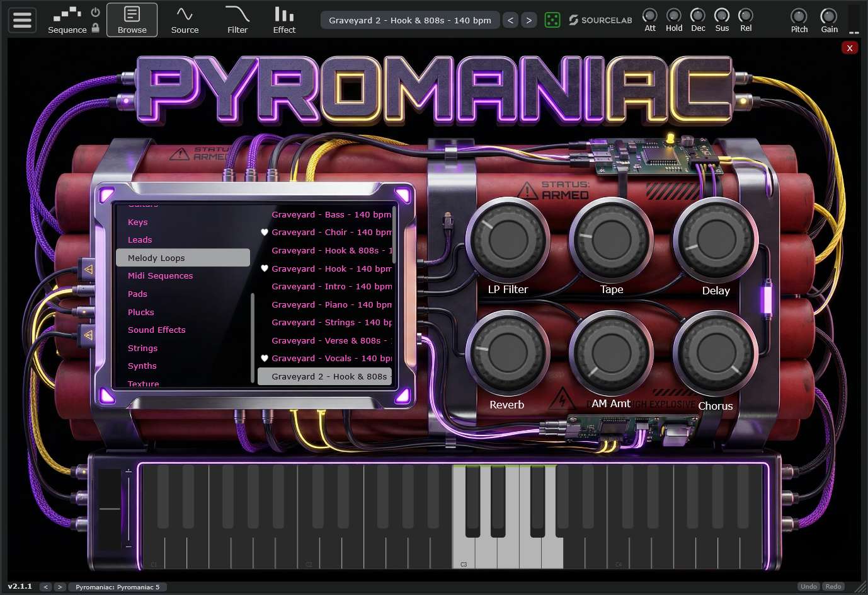Select the Sound Effects category

[x=156, y=330]
